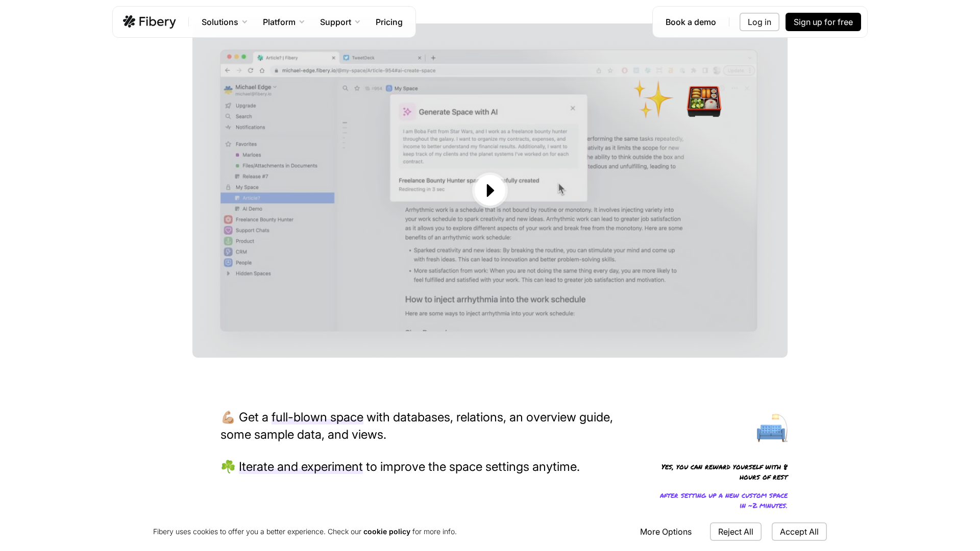Open More Options for cookies
This screenshot has height=551, width=980.
pos(666,532)
